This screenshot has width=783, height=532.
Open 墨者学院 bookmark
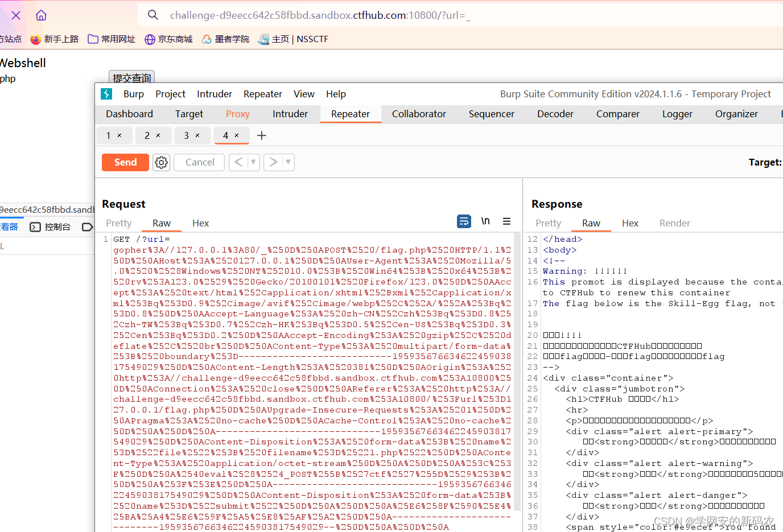pos(225,39)
